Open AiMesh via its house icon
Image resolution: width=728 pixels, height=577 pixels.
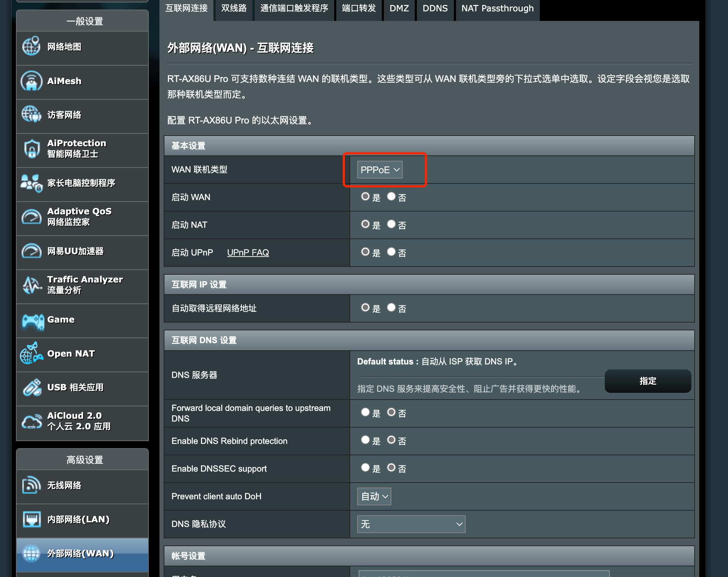(x=31, y=81)
